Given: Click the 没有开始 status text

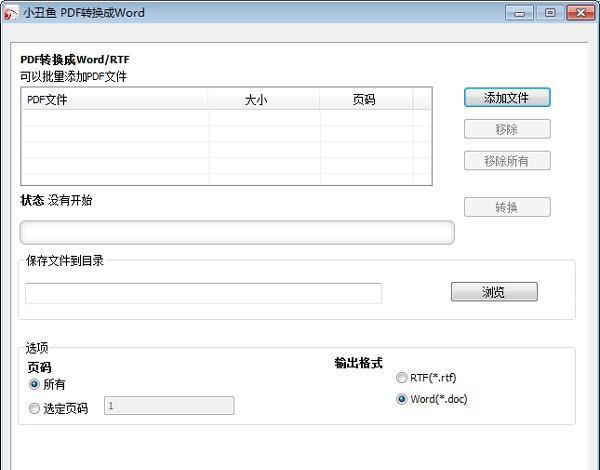Looking at the screenshot, I should coord(70,200).
